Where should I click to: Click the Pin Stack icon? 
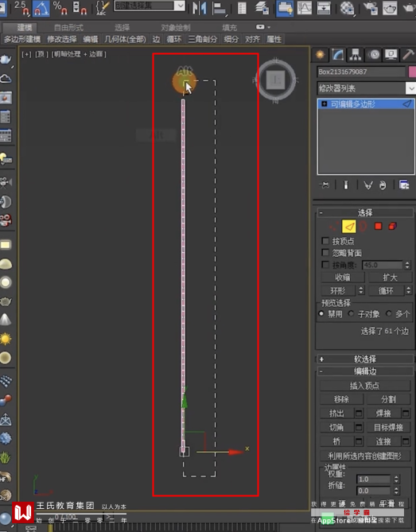click(x=324, y=185)
